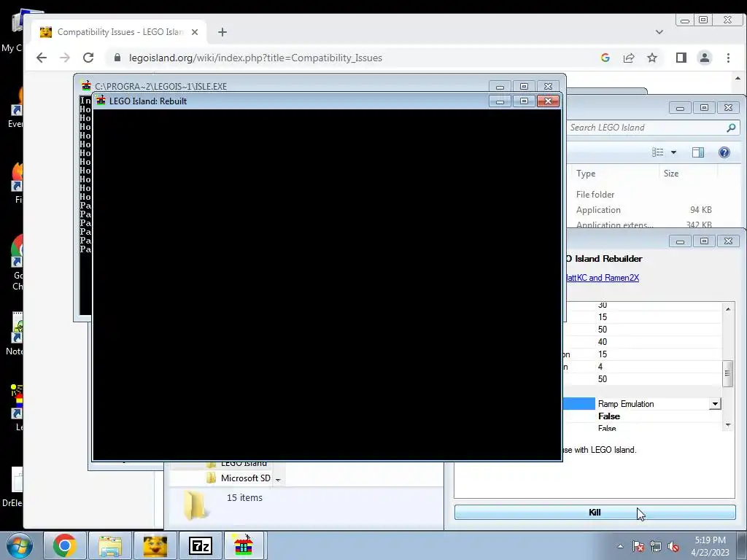Open the Ramp Emulation dropdown arrow
This screenshot has width=747, height=560.
point(715,404)
